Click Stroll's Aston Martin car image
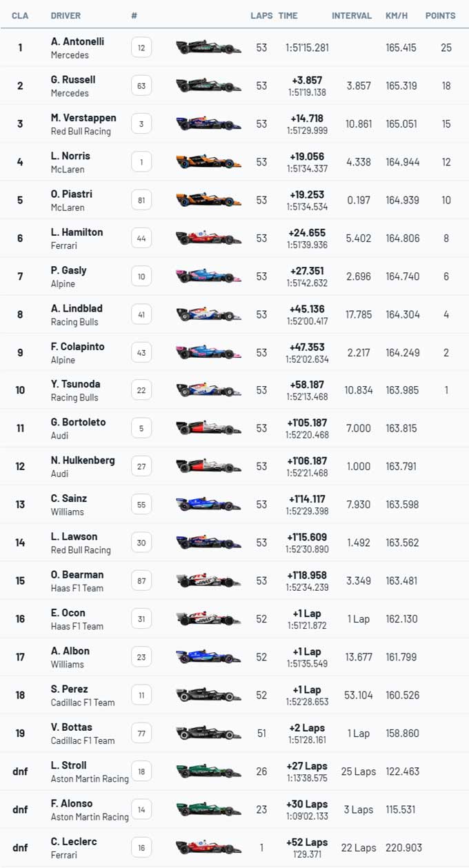The width and height of the screenshot is (469, 868). 209,771
